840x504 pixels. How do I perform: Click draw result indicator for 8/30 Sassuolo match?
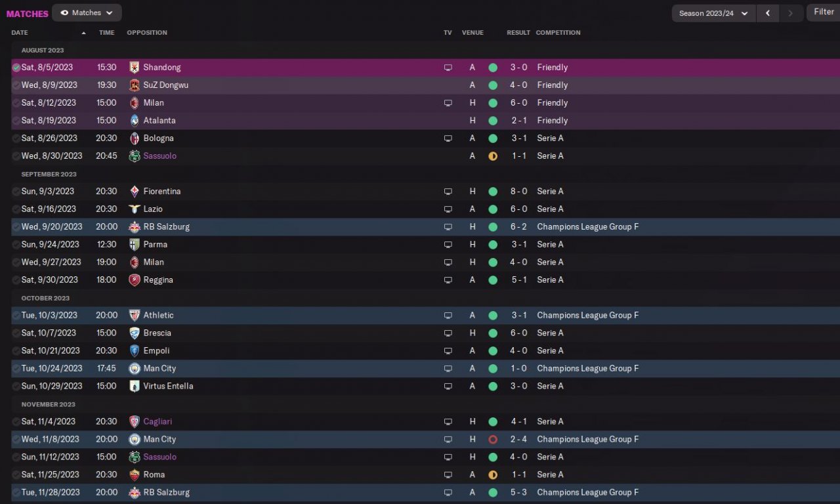tap(493, 156)
